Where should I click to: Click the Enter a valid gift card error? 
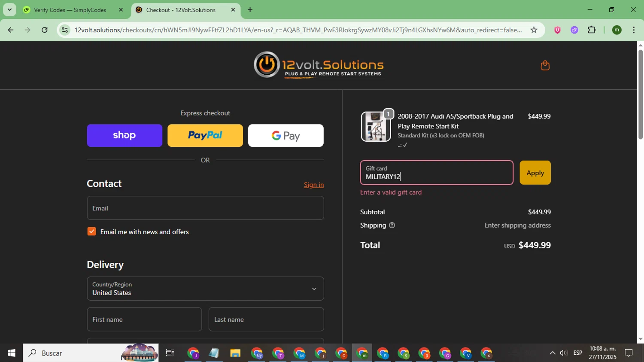click(x=391, y=192)
